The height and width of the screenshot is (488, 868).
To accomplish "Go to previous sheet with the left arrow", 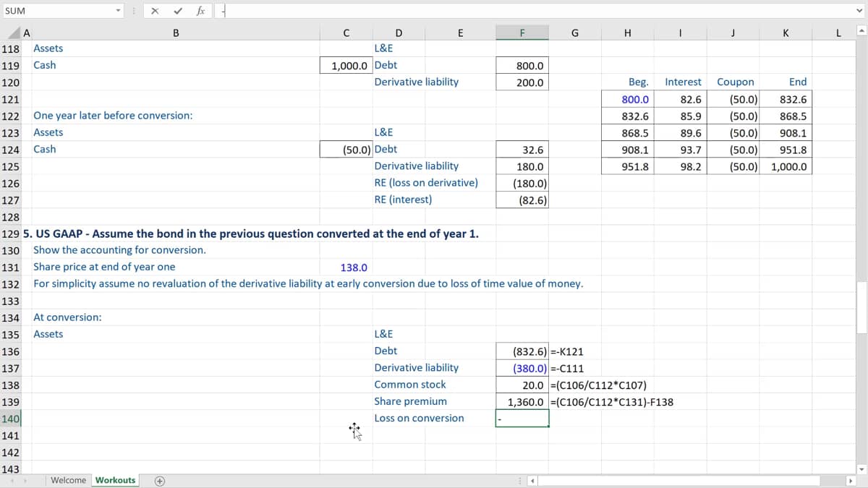I will coord(11,480).
